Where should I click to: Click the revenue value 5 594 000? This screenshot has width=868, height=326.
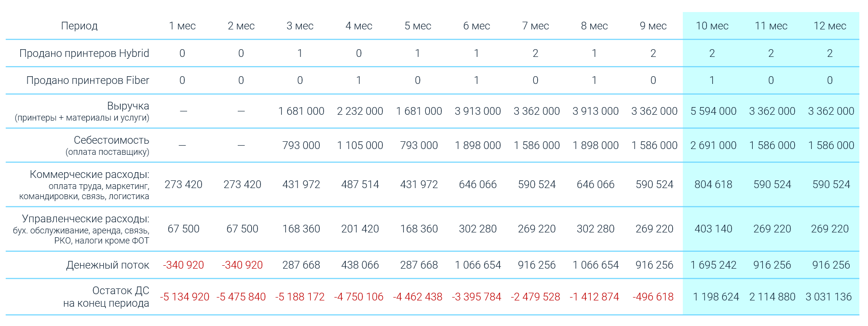point(713,111)
